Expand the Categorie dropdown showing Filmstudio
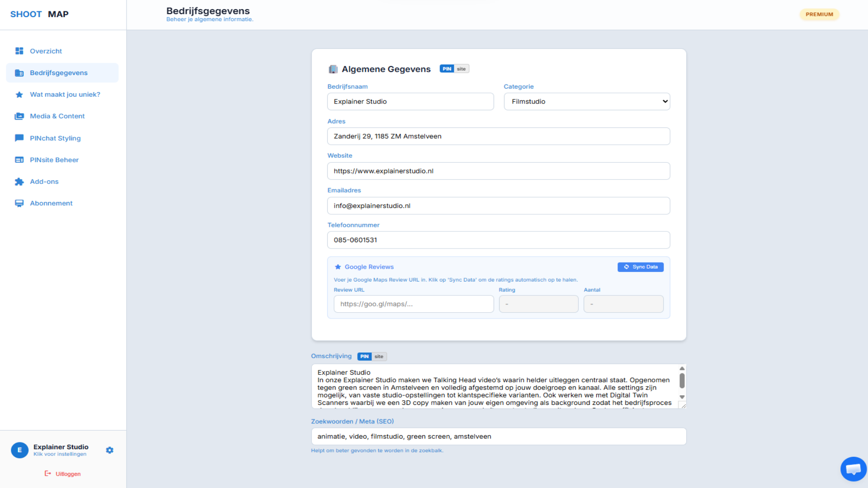 coord(587,102)
